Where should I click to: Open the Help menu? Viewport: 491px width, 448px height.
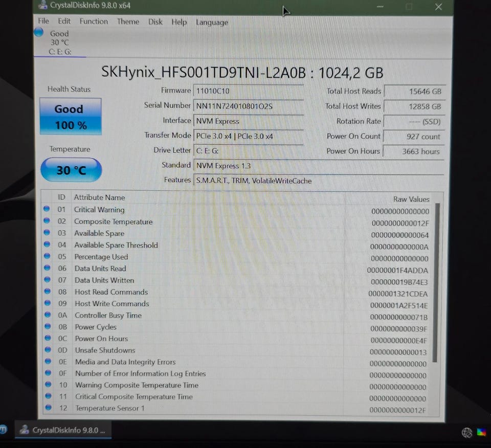point(179,22)
